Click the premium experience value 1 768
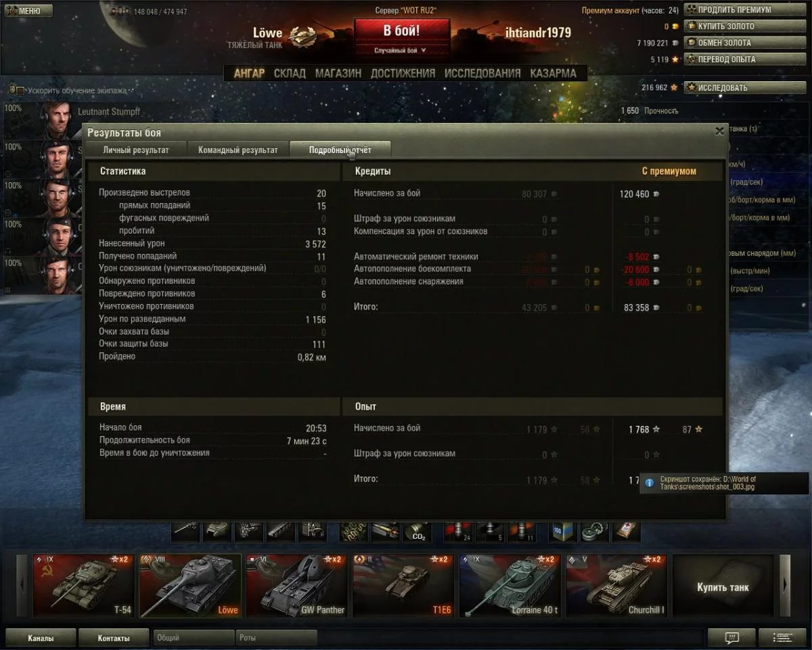Screen dimensions: 812x650 click(638, 429)
